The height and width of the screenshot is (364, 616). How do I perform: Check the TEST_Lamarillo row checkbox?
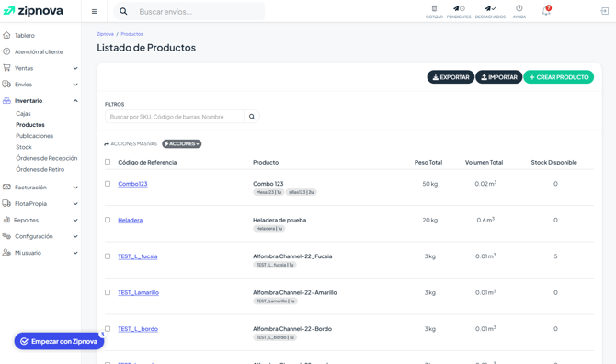(x=108, y=292)
